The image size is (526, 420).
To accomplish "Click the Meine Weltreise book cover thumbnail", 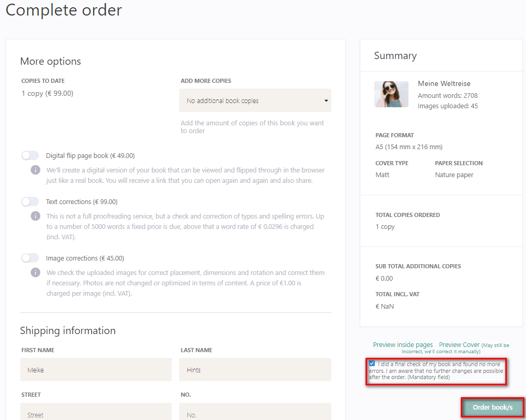I will pos(391,94).
